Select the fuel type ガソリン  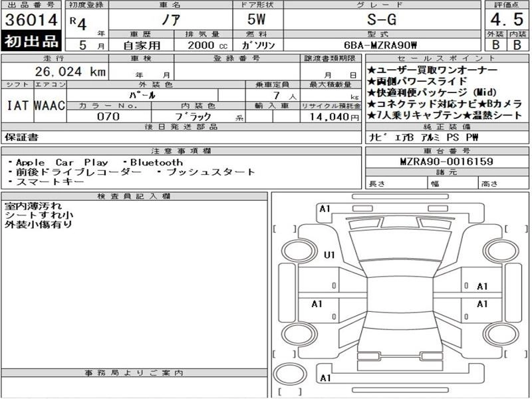[258, 45]
